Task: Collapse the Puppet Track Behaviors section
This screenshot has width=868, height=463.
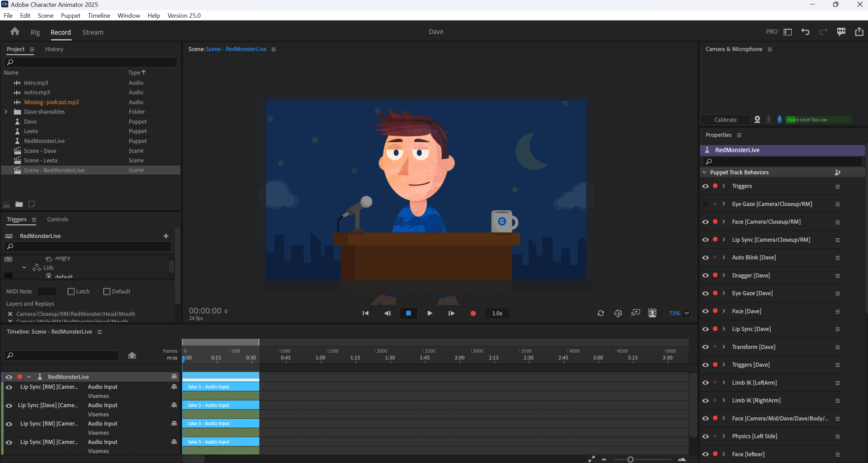Action: coord(704,172)
